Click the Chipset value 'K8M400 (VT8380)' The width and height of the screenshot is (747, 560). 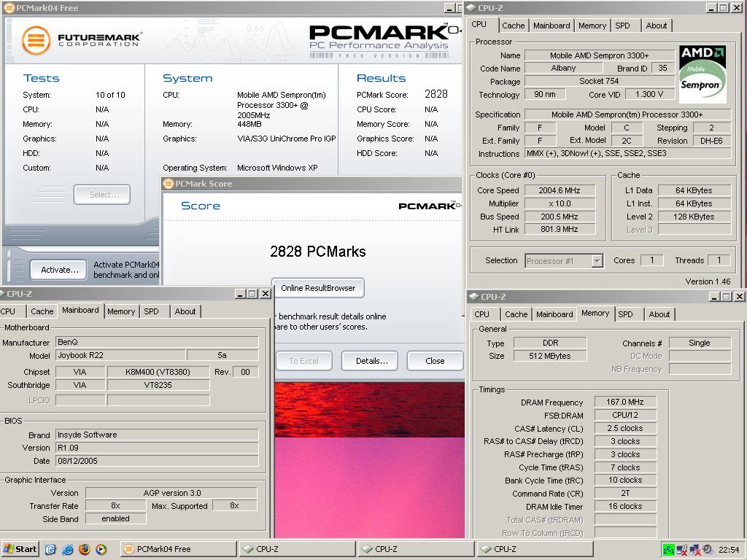click(x=158, y=372)
